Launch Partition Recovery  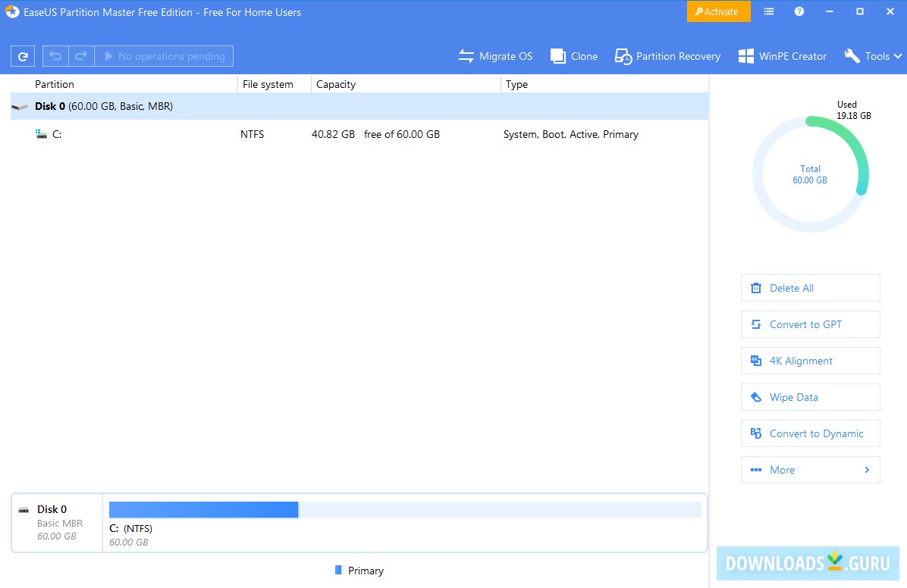pyautogui.click(x=667, y=56)
